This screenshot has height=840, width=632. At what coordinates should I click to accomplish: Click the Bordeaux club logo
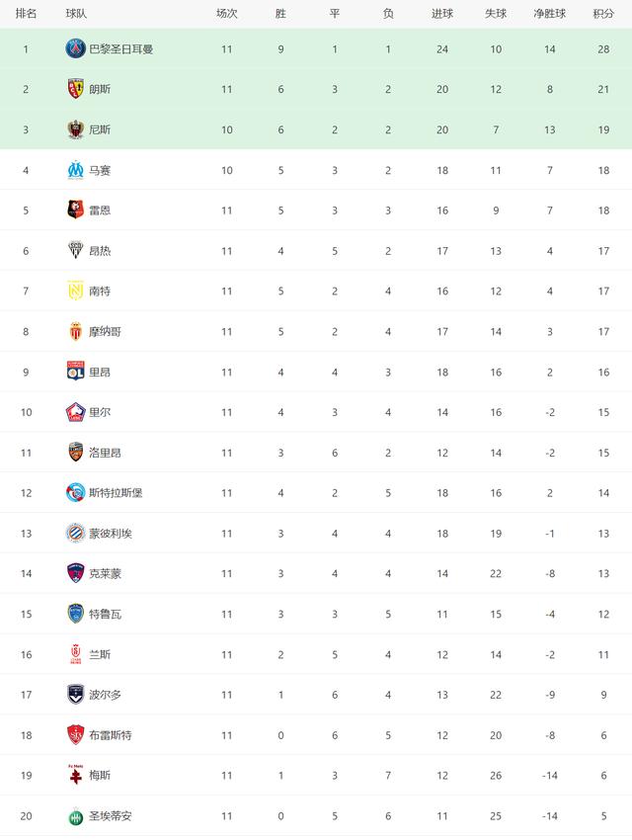[x=76, y=694]
